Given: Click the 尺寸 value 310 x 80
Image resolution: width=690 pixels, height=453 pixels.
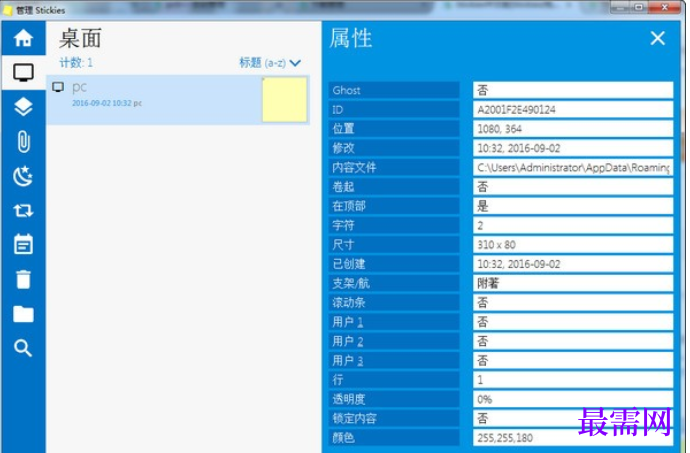Looking at the screenshot, I should pos(573,245).
